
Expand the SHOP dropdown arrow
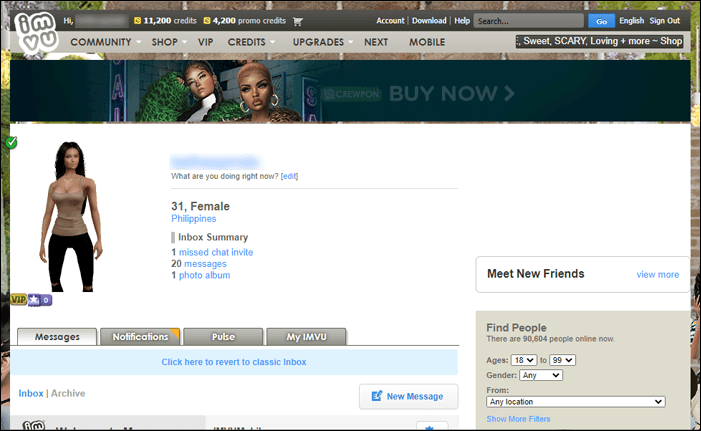pos(184,42)
